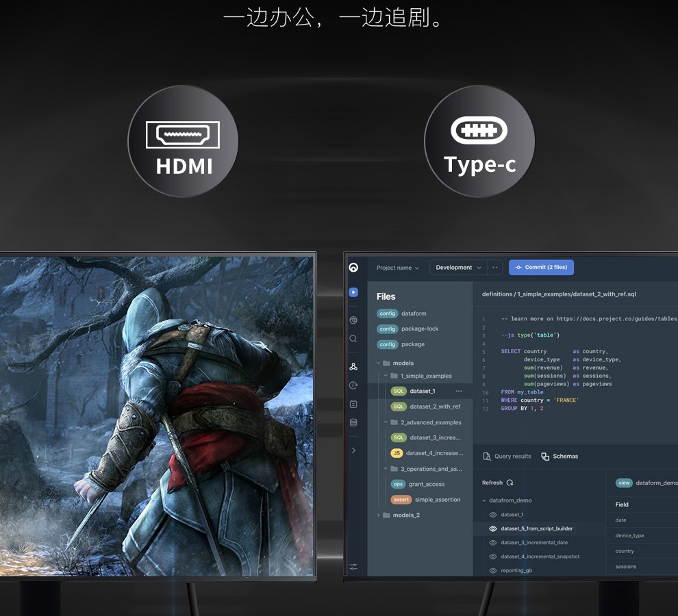Open the history clock icon in the sidebar
This screenshot has height=616, width=678.
[x=353, y=385]
